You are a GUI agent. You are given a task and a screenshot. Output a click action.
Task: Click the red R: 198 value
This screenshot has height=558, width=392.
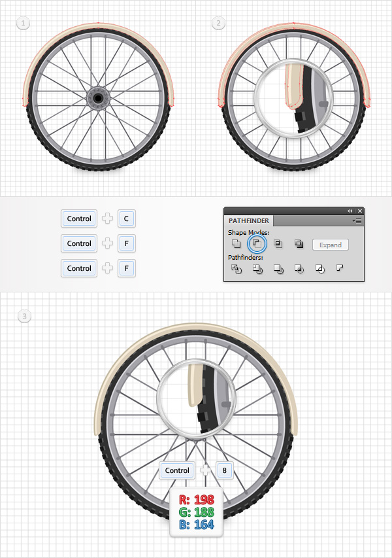click(197, 500)
